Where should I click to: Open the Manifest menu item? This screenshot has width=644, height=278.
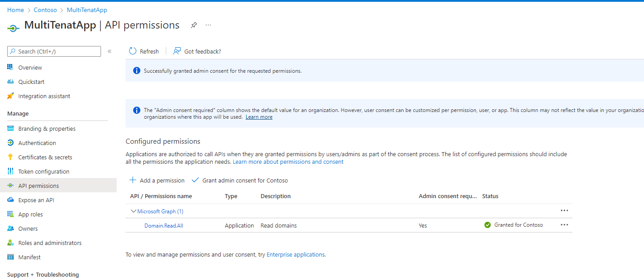pos(29,257)
